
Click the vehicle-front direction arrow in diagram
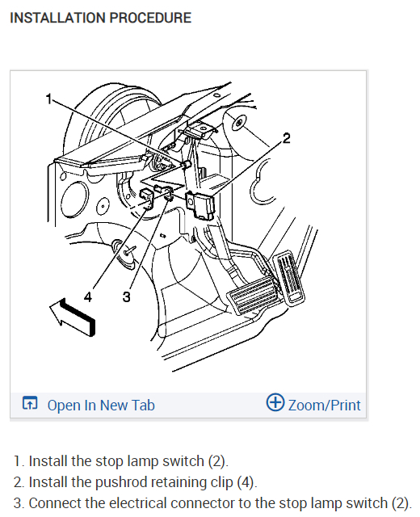pos(72,317)
